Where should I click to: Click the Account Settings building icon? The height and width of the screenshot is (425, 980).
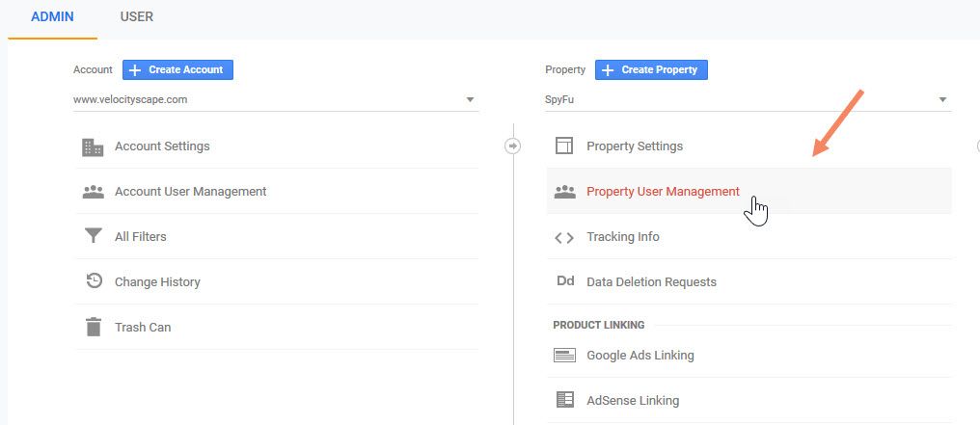pyautogui.click(x=93, y=146)
